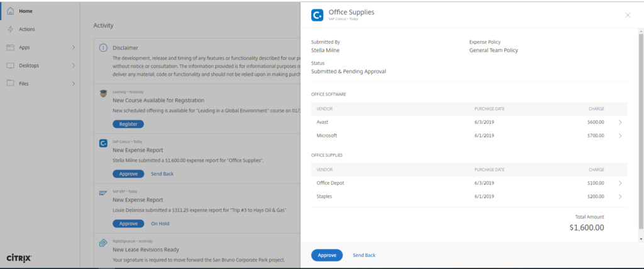Expand the Staples charge row chevron

(620, 197)
